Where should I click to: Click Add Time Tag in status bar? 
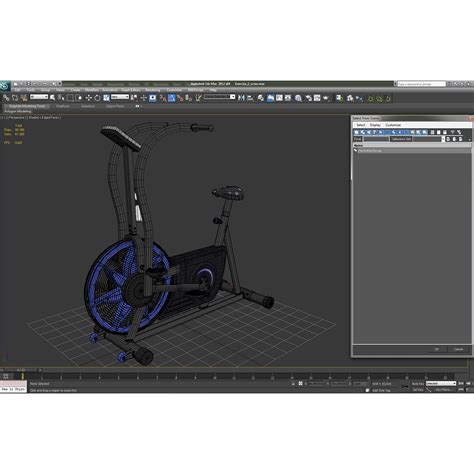(x=381, y=390)
